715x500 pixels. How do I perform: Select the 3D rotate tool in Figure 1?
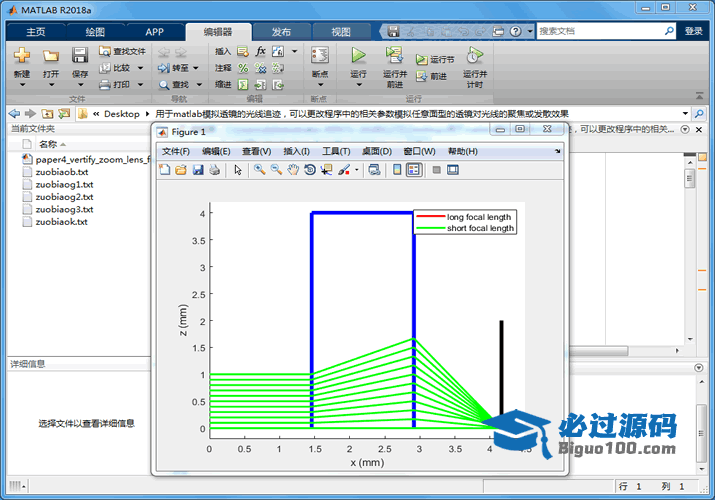[x=310, y=170]
